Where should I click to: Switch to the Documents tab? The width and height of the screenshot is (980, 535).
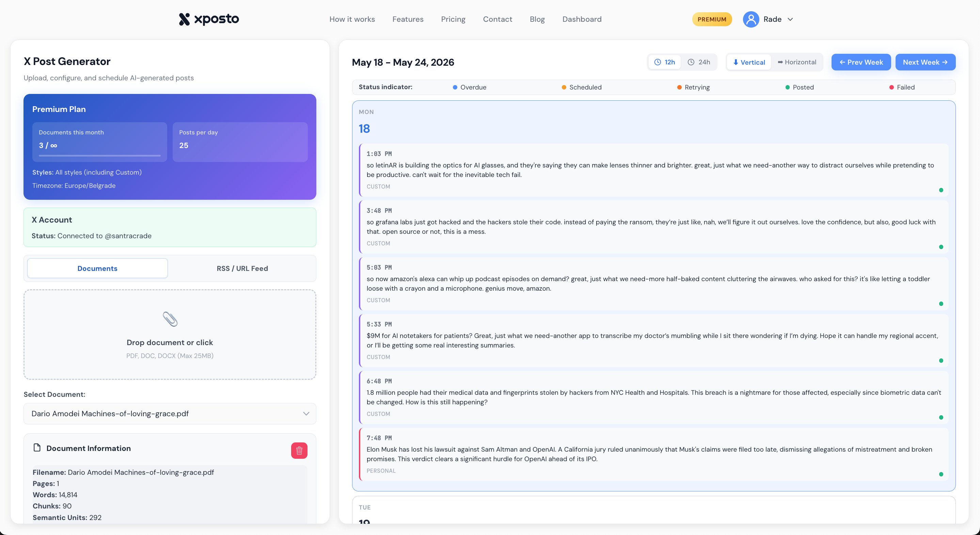97,268
